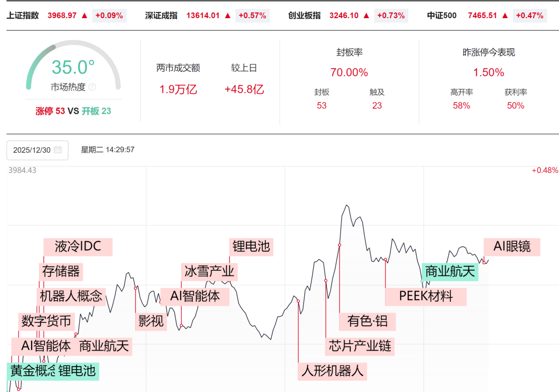Click the up-arrow beside 创业板指

coord(366,16)
